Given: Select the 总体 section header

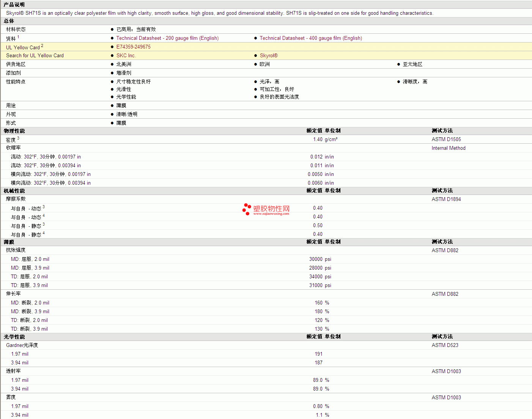Looking at the screenshot, I should pos(9,21).
